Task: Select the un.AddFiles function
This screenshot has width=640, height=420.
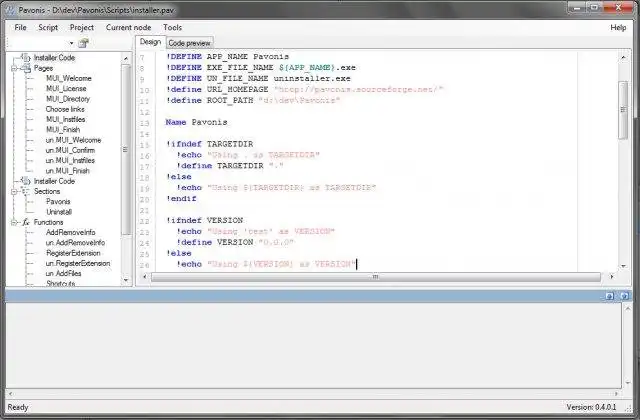Action: [63, 273]
